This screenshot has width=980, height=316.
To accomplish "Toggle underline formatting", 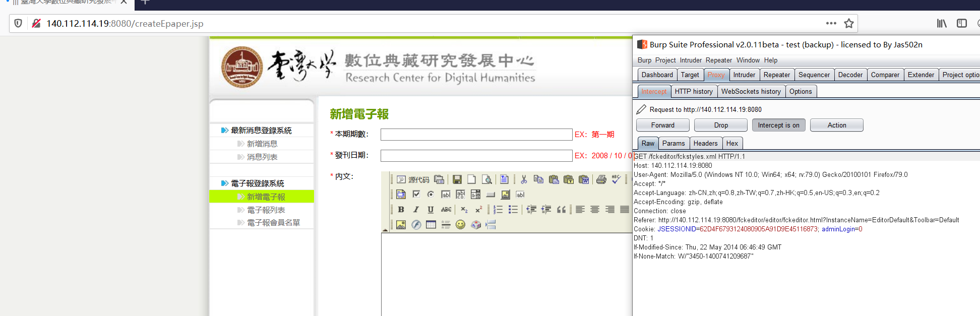I will [431, 210].
